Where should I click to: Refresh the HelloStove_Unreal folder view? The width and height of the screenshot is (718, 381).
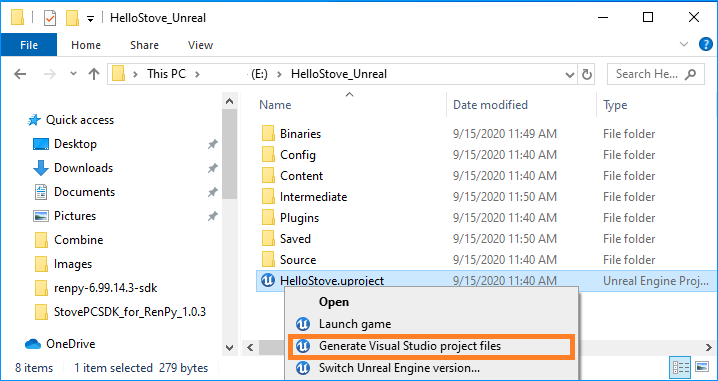pyautogui.click(x=587, y=74)
